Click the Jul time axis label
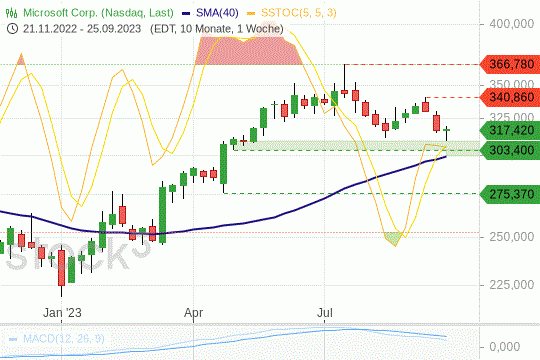The image size is (540, 360). click(x=324, y=313)
